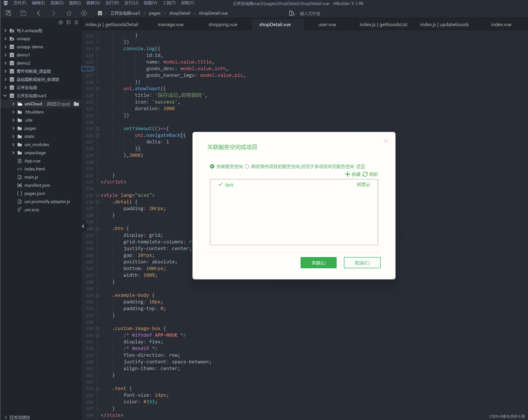Expand the uniapp-demo project

(5, 47)
